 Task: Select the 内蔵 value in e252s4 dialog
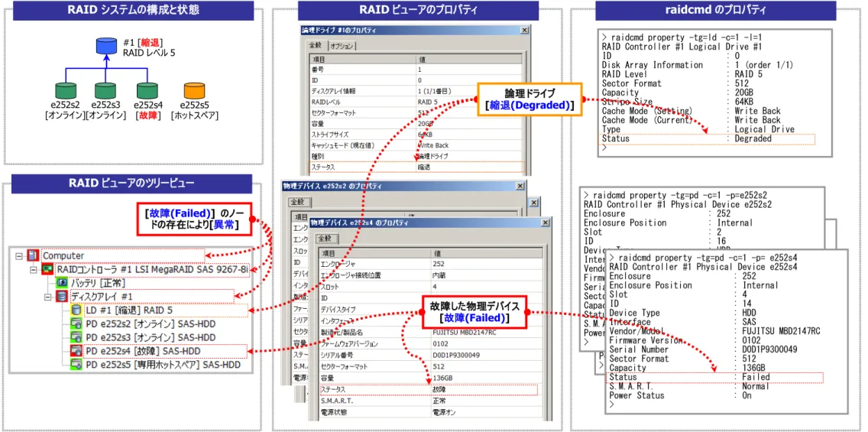point(439,275)
